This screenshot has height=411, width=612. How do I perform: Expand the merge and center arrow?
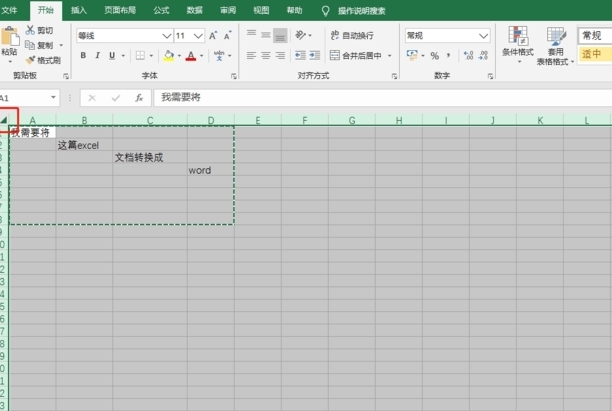coord(390,56)
